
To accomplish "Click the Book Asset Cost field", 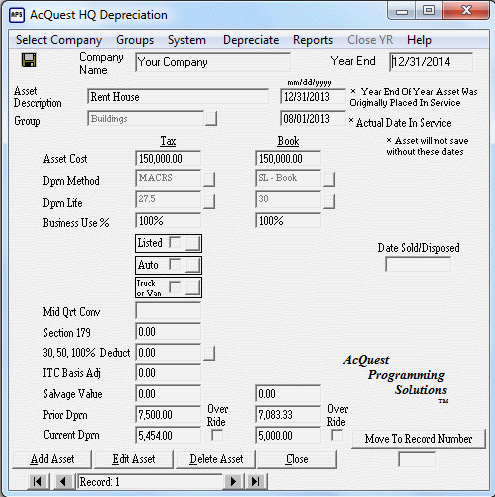I will [x=288, y=158].
